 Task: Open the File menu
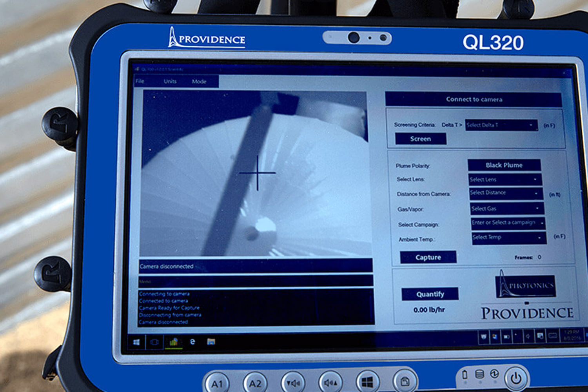pos(140,81)
